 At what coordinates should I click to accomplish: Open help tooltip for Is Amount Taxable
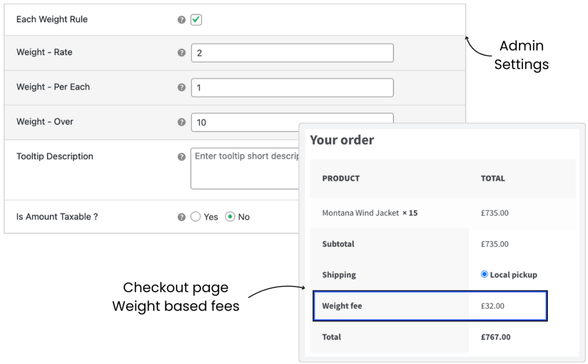coord(181,217)
